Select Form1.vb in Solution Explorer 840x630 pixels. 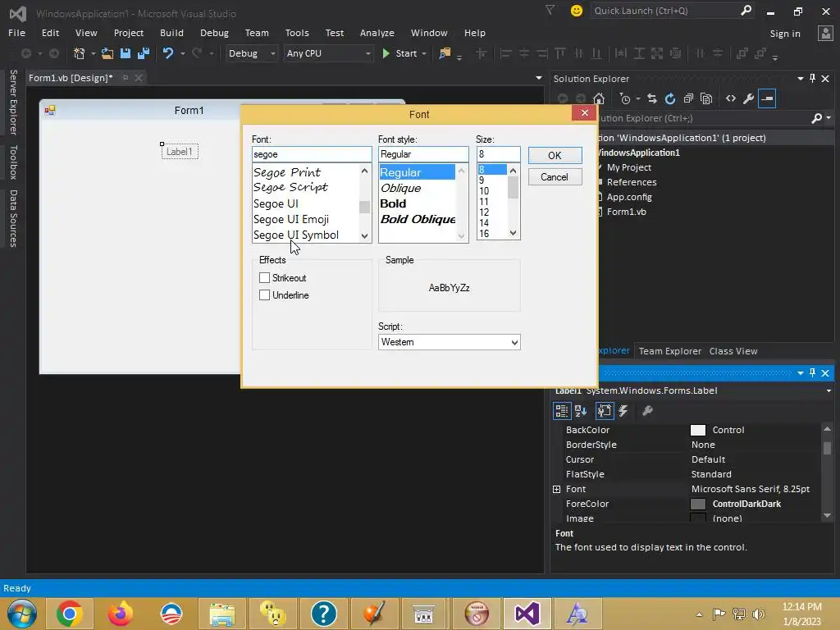click(x=626, y=212)
